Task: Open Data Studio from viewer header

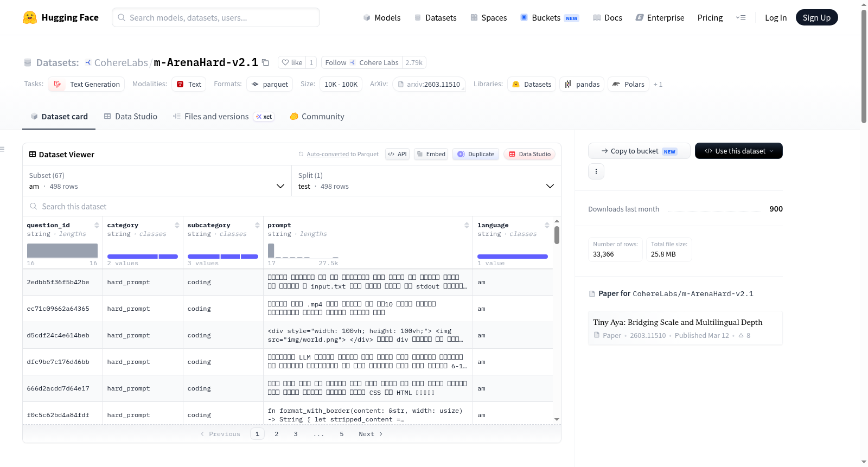Action: coord(529,154)
